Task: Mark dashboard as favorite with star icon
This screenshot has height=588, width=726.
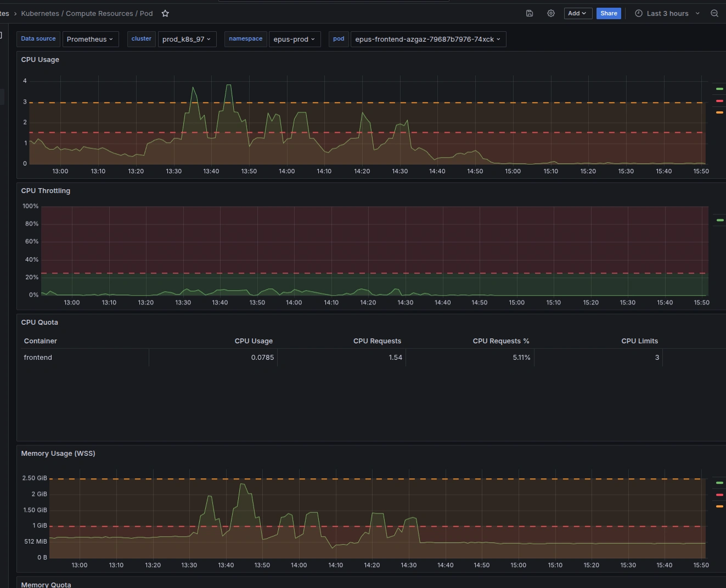Action: click(x=165, y=14)
